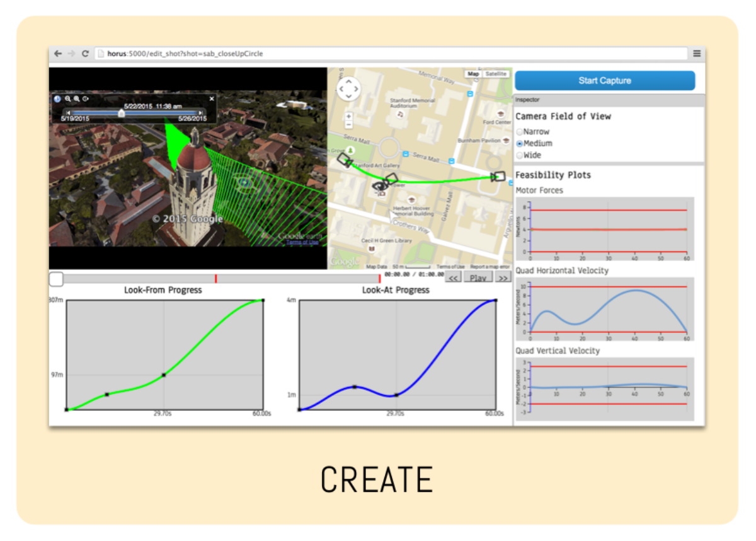Close the Google Earth time slider panel
The image size is (756, 541).
212,99
